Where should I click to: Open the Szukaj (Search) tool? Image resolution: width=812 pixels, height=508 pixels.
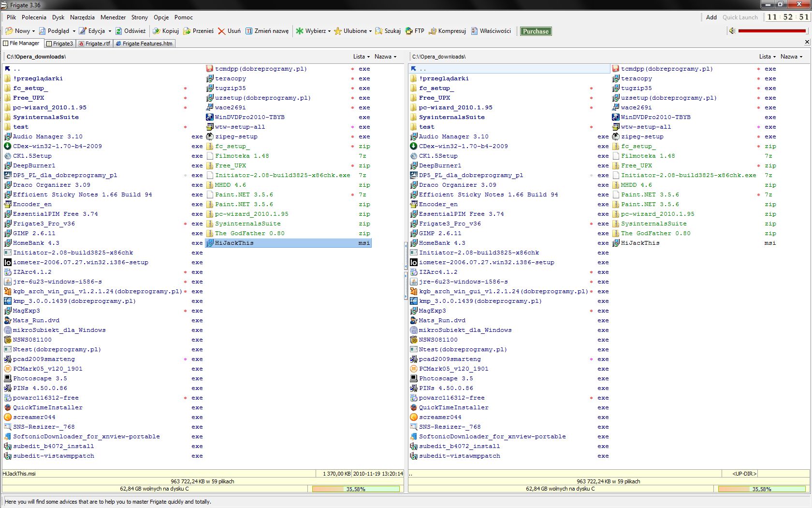point(388,31)
